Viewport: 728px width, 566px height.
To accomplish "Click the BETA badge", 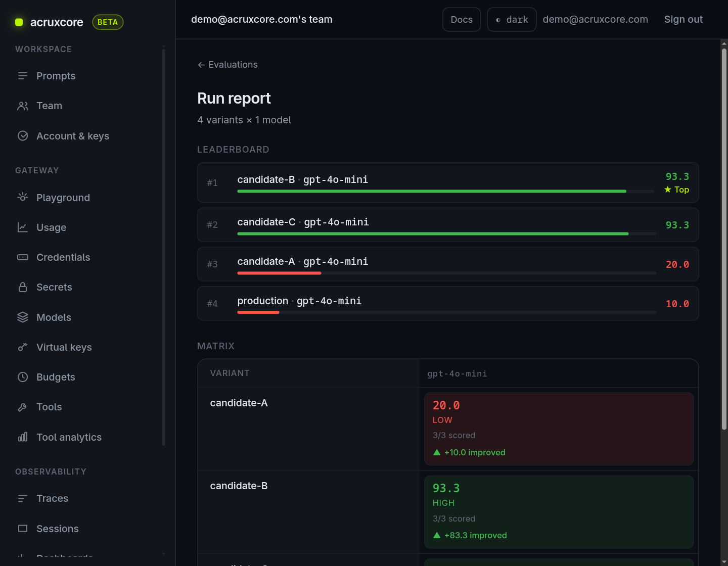I will click(108, 22).
